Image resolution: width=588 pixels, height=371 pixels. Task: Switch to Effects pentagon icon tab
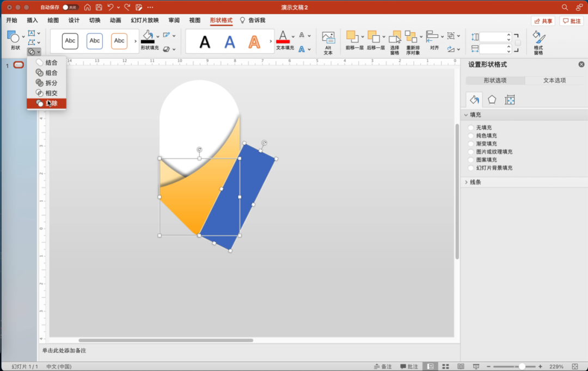pos(492,100)
